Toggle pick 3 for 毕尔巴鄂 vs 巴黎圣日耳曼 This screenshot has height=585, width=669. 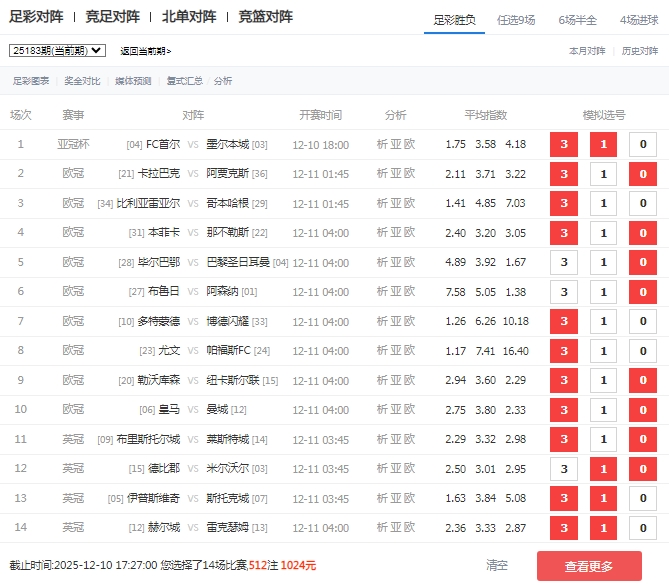(564, 263)
